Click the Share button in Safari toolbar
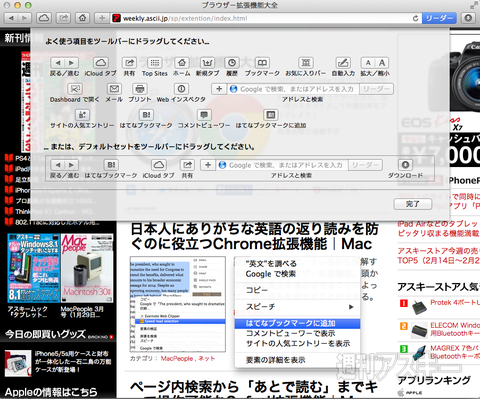This screenshot has height=399, width=480. pos(63,18)
